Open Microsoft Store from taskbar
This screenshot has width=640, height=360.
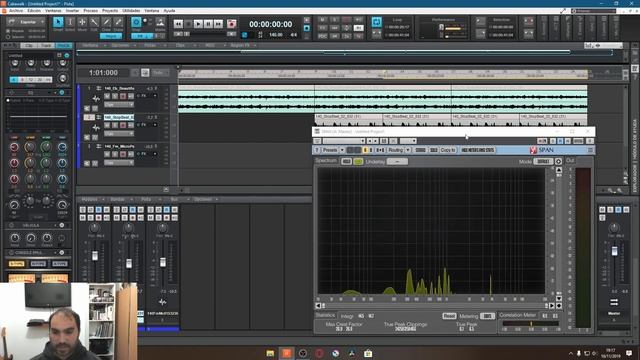(x=368, y=353)
